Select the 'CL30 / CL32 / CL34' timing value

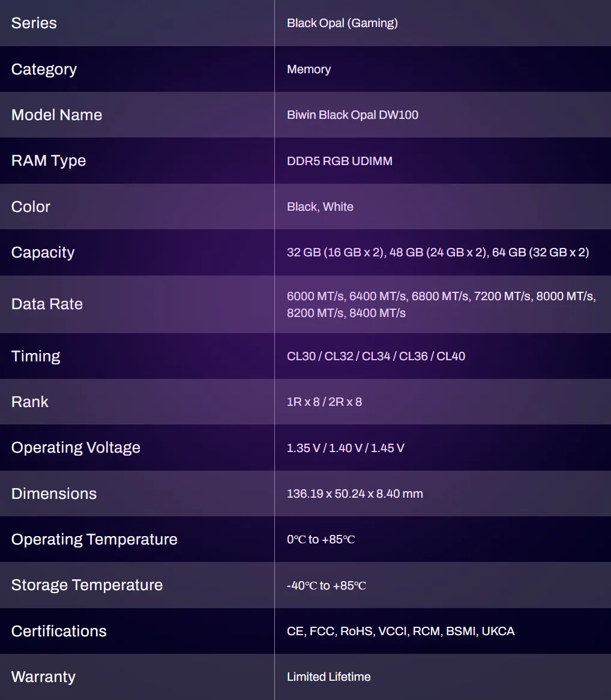click(376, 356)
